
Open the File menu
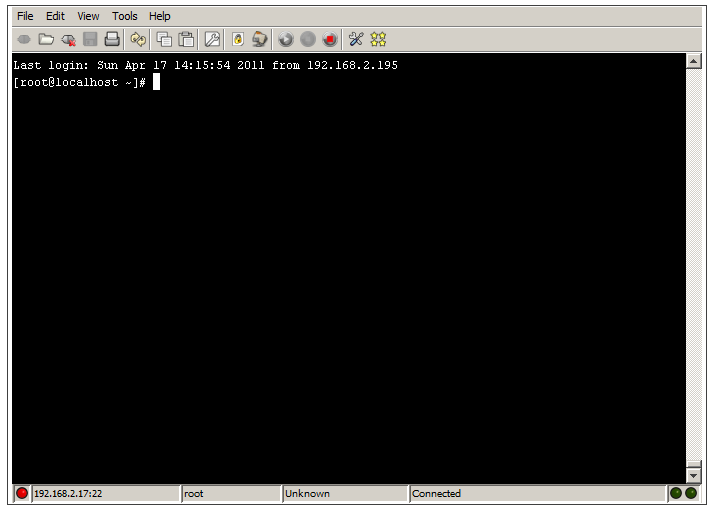click(25, 16)
